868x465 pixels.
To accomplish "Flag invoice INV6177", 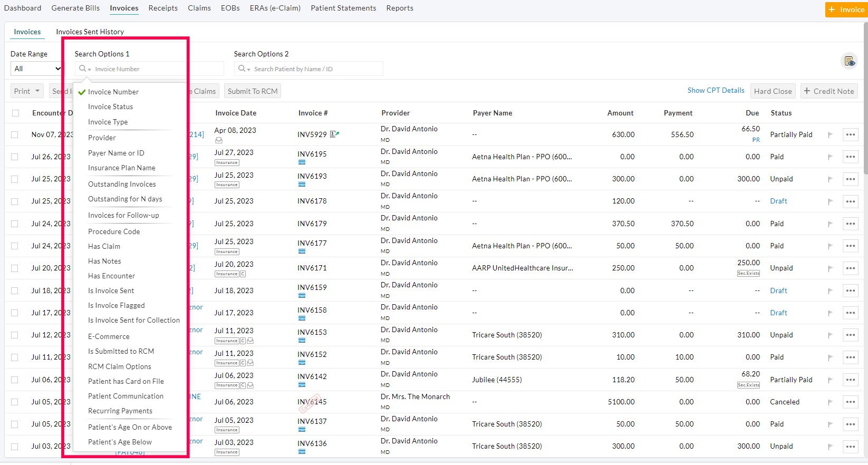I will tap(830, 246).
